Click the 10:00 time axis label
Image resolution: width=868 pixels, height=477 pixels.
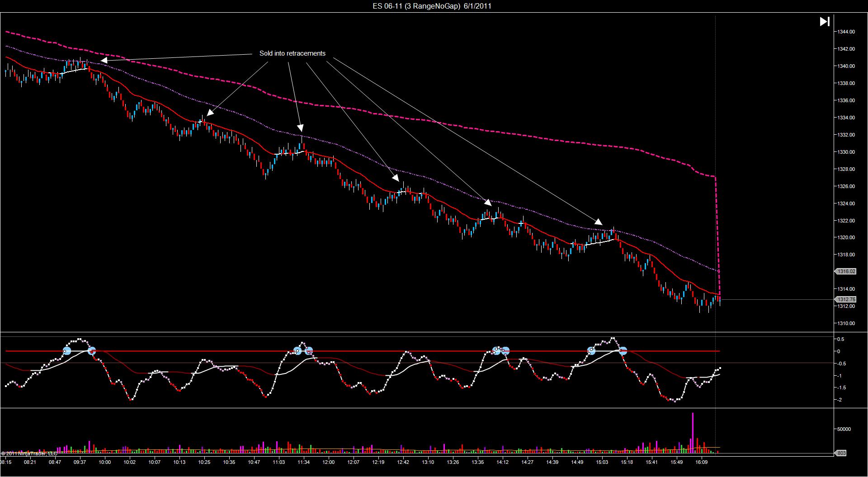[x=104, y=462]
